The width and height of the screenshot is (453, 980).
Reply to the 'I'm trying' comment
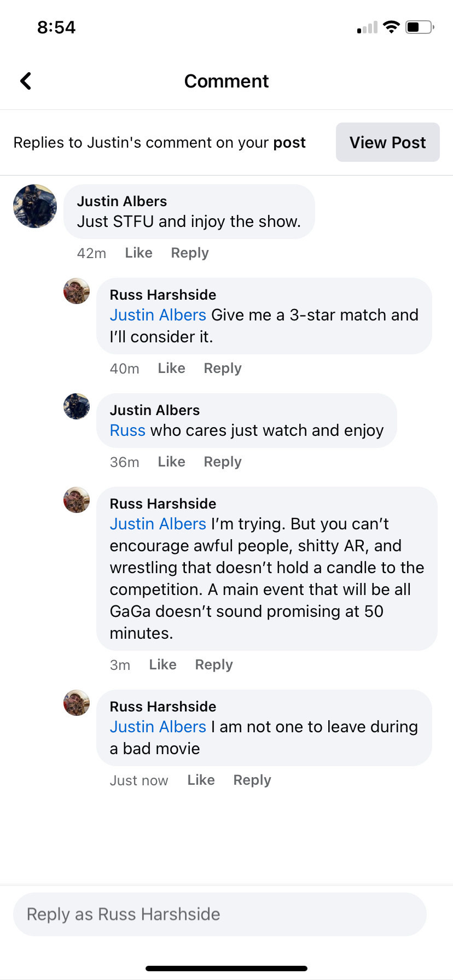pyautogui.click(x=214, y=664)
